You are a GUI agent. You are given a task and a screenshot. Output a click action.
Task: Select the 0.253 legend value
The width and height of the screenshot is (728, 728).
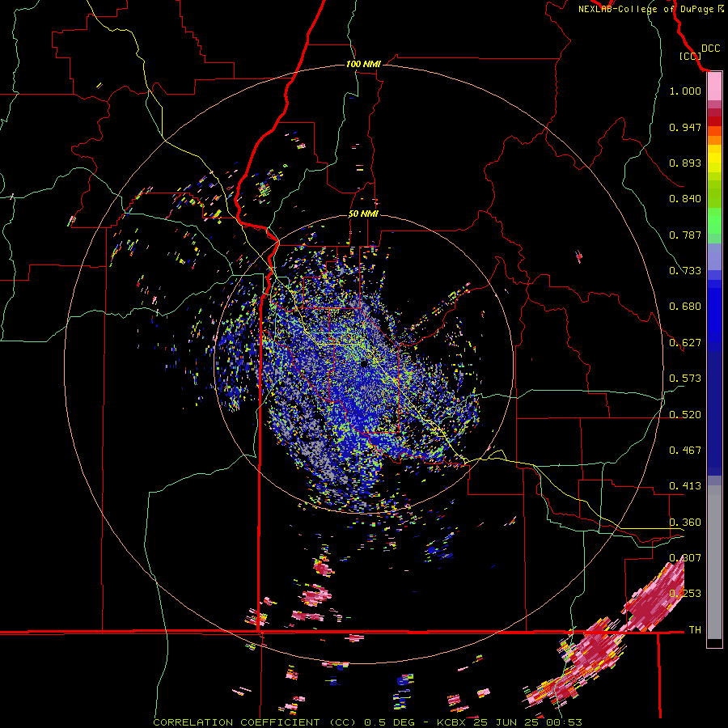coord(685,594)
